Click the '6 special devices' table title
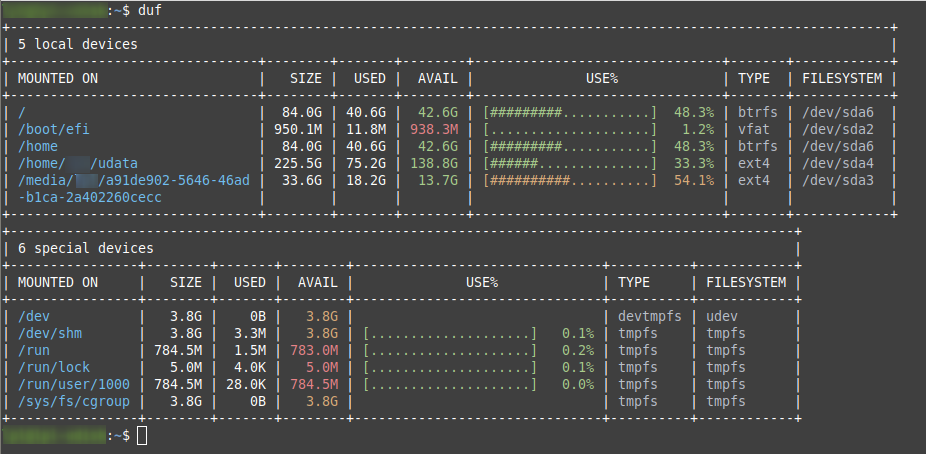The height and width of the screenshot is (454, 926). tap(86, 249)
